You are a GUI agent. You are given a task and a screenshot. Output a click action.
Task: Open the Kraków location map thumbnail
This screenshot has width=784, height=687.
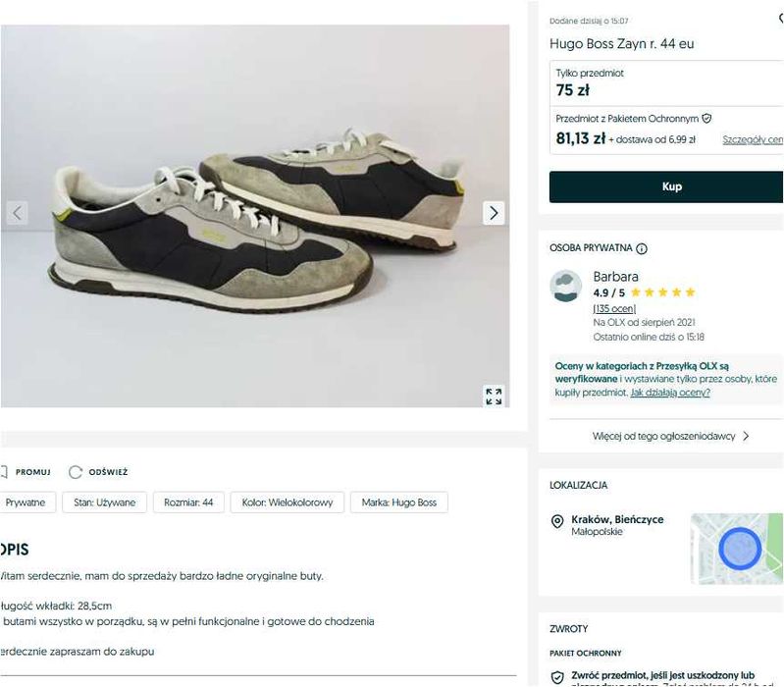[x=737, y=548]
